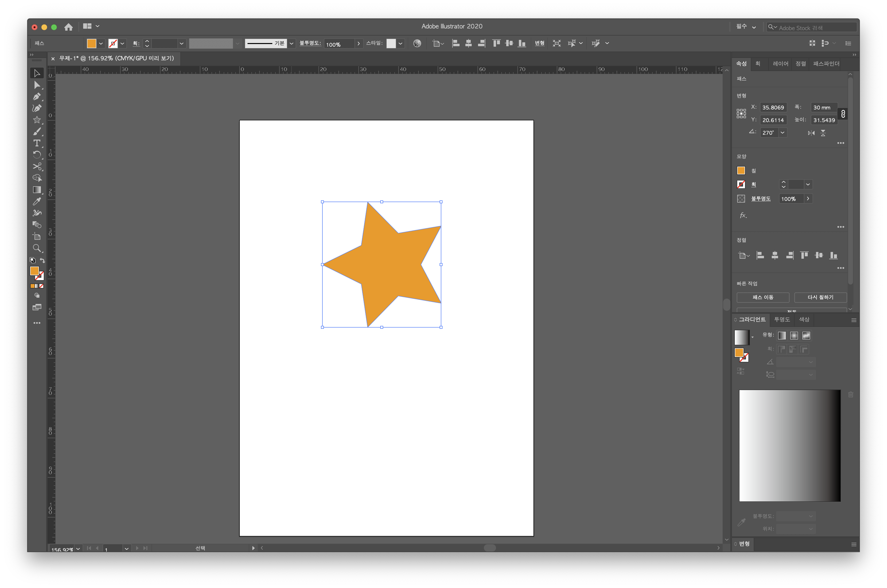The width and height of the screenshot is (887, 588).
Task: Open the fill color dropdown in control bar
Action: [101, 44]
